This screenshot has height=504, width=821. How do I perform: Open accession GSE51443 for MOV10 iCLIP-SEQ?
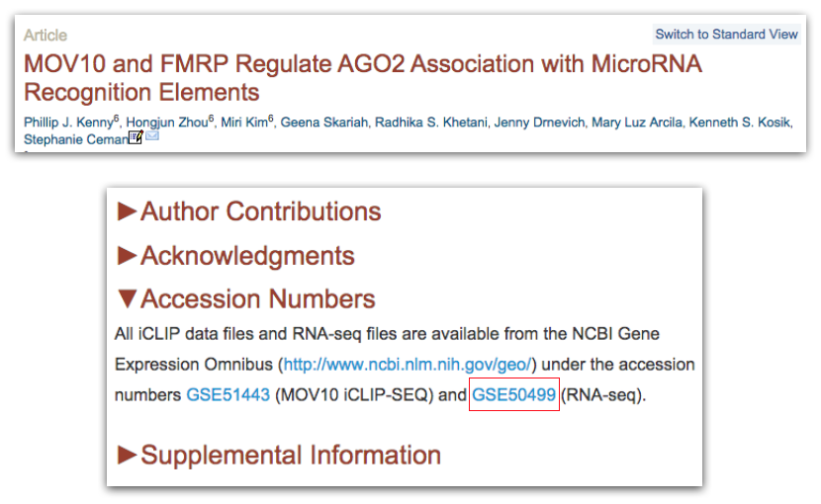click(228, 395)
